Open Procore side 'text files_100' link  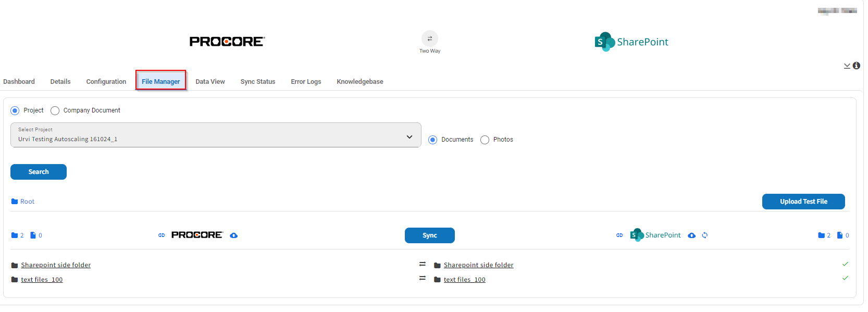tap(42, 280)
